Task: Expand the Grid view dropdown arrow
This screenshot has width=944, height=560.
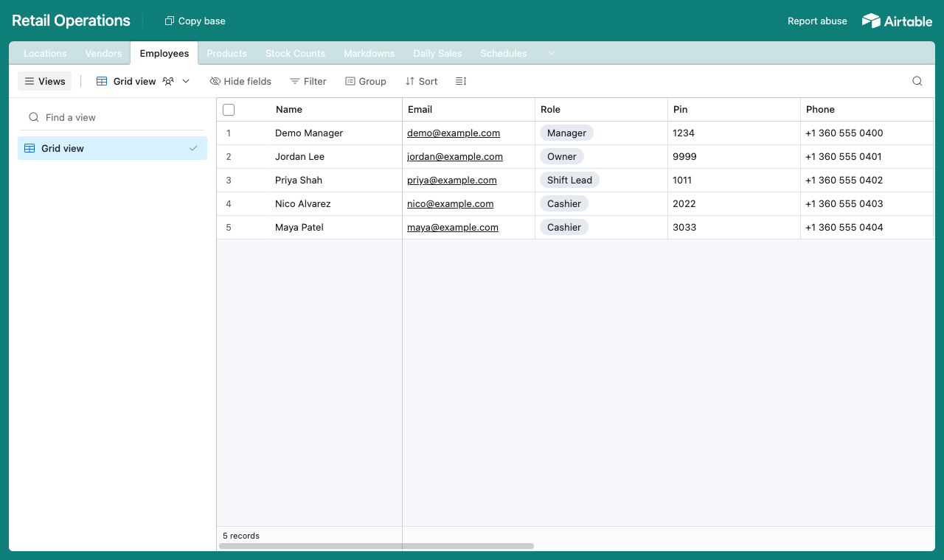Action: tap(186, 81)
